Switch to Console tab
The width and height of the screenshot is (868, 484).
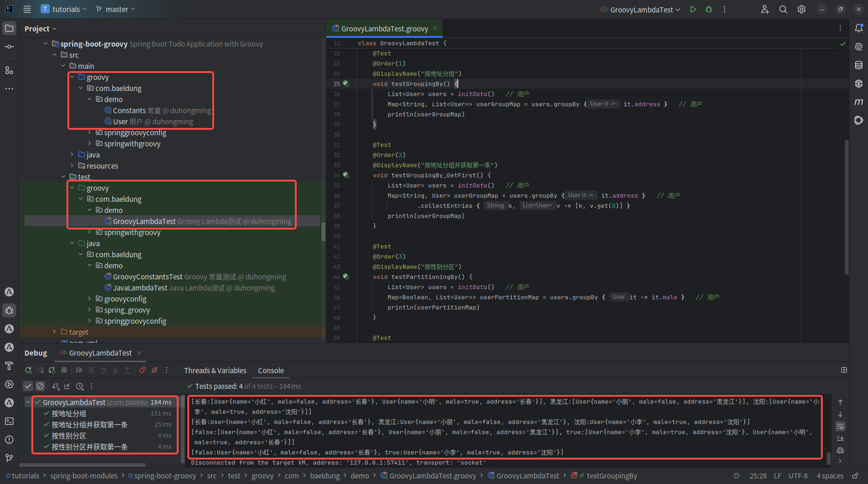[x=271, y=370]
